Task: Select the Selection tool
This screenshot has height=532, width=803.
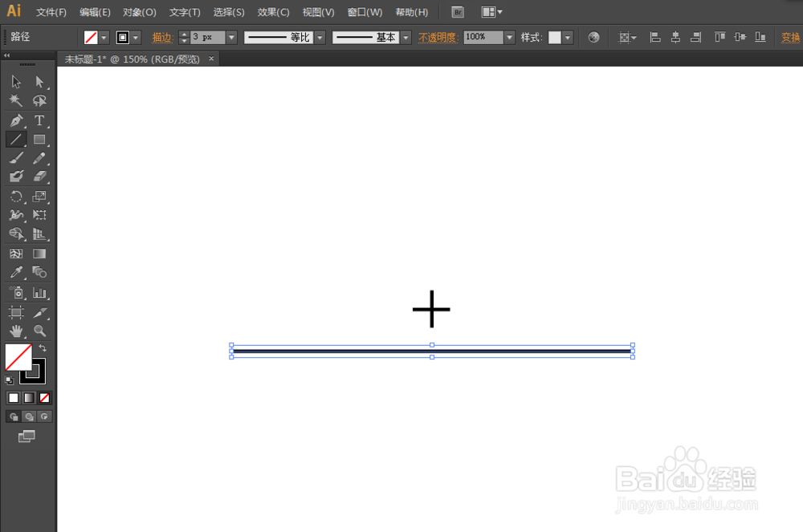Action: coord(14,81)
